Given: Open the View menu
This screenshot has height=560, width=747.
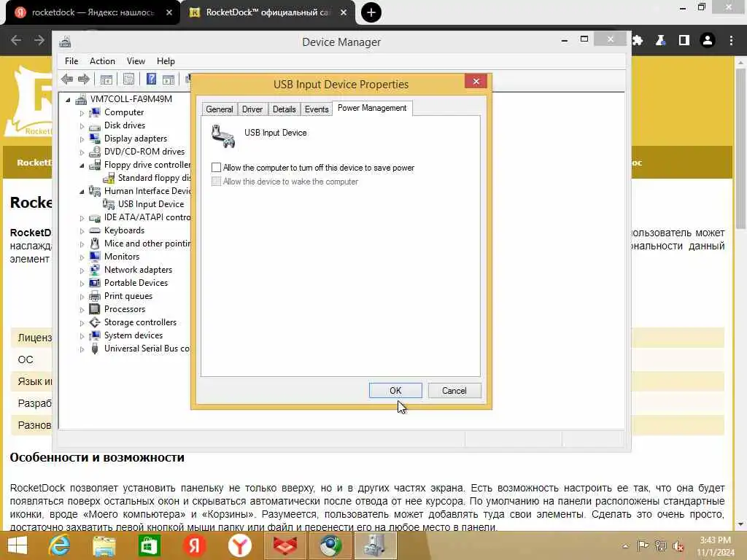Looking at the screenshot, I should tap(136, 61).
